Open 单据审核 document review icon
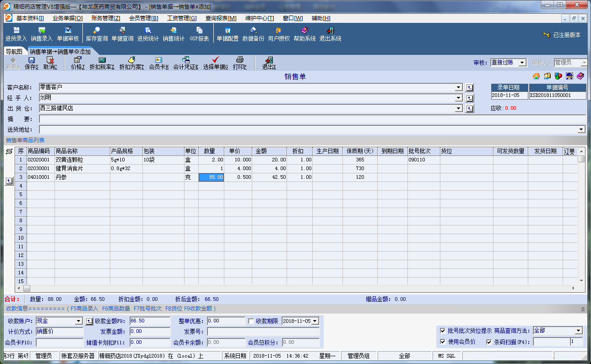 (x=68, y=34)
